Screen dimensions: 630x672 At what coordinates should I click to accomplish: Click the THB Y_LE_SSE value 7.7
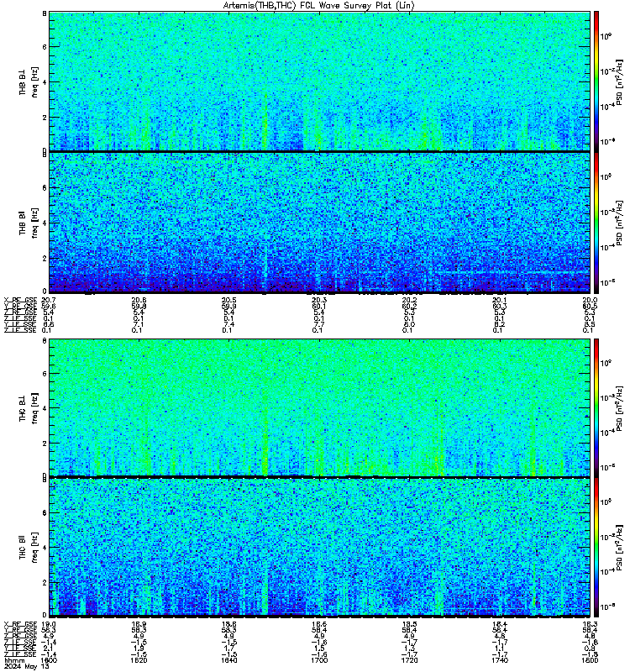click(x=319, y=324)
